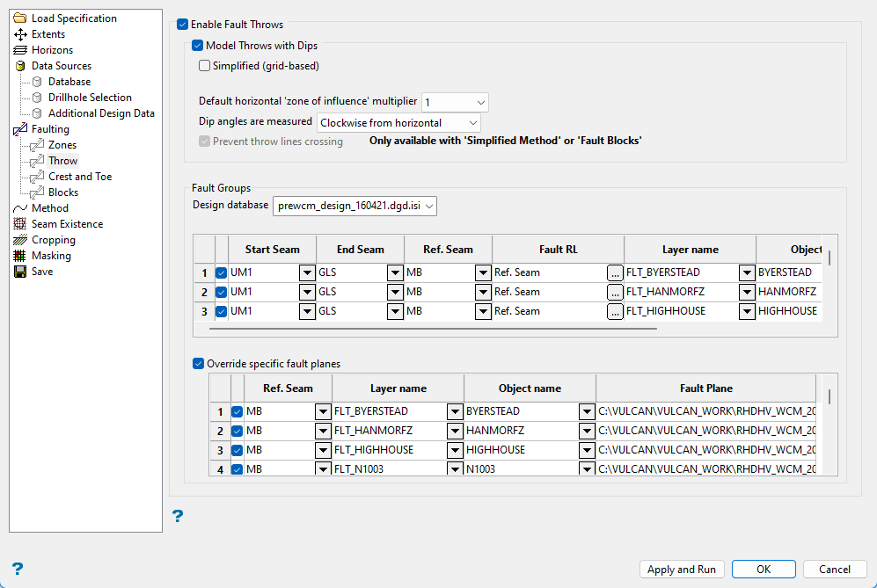Tick the Simplified (grid-based) checkbox
877x588 pixels.
tap(205, 66)
